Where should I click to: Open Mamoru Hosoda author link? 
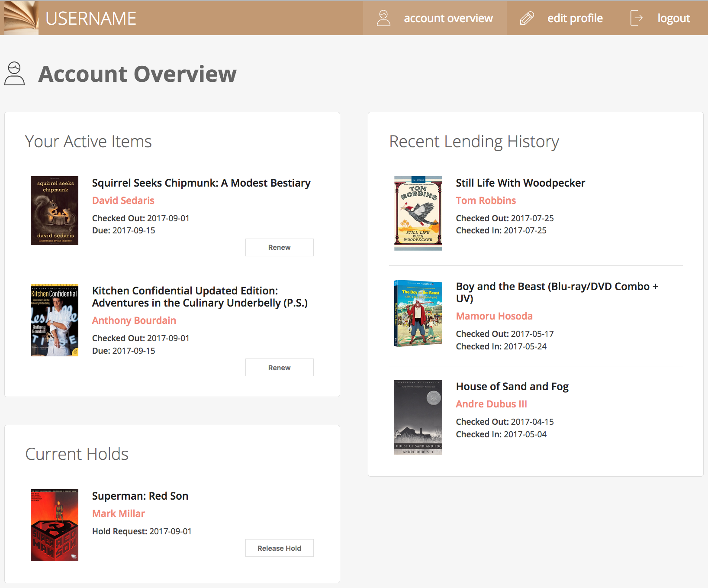pos(494,316)
